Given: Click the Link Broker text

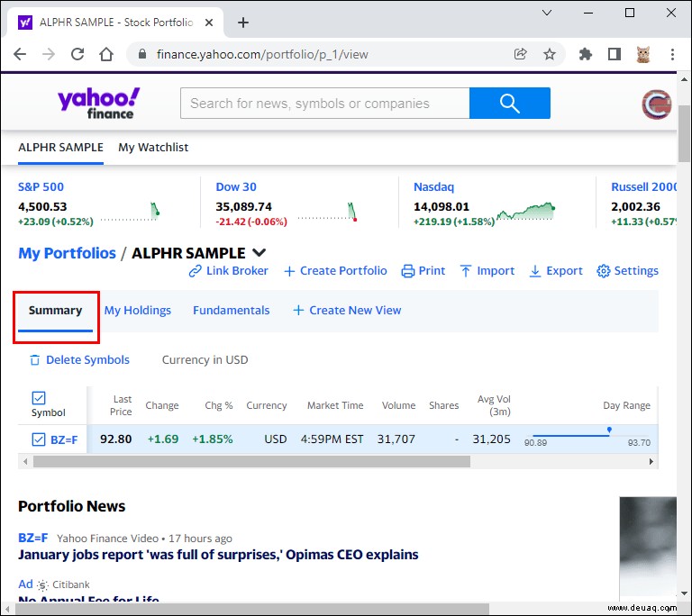Looking at the screenshot, I should pos(237,271).
